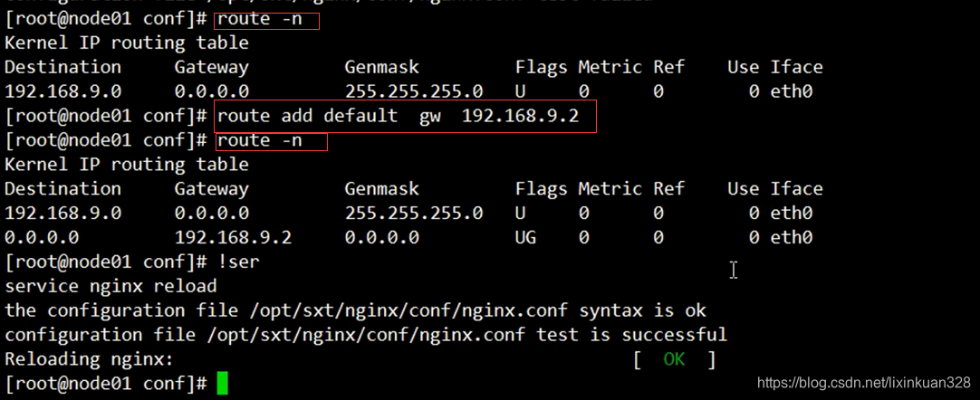Click the shell prompt beside the green cursor
980x400 pixels.
[x=106, y=384]
